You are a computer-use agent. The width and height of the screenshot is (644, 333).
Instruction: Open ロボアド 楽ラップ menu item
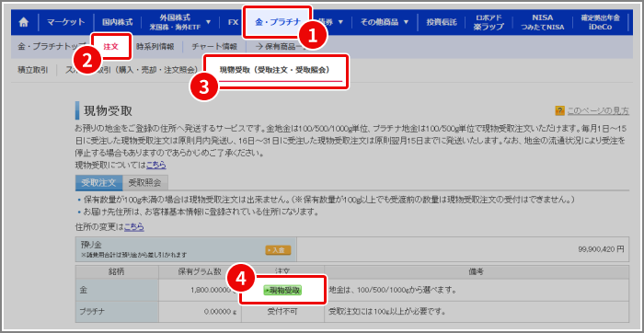489,23
